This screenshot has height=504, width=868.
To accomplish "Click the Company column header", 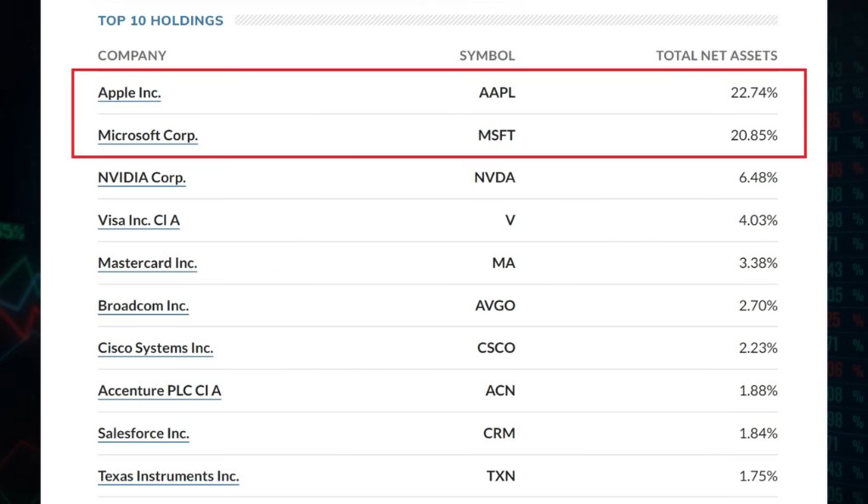I will tap(132, 55).
